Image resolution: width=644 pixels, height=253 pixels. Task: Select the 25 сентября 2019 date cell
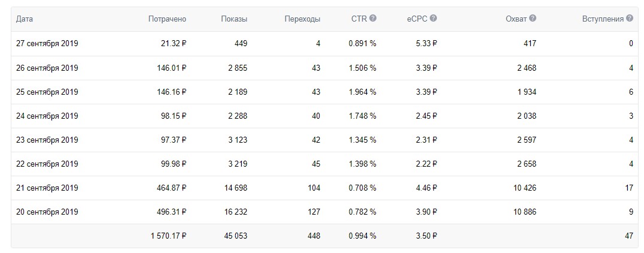tap(47, 92)
